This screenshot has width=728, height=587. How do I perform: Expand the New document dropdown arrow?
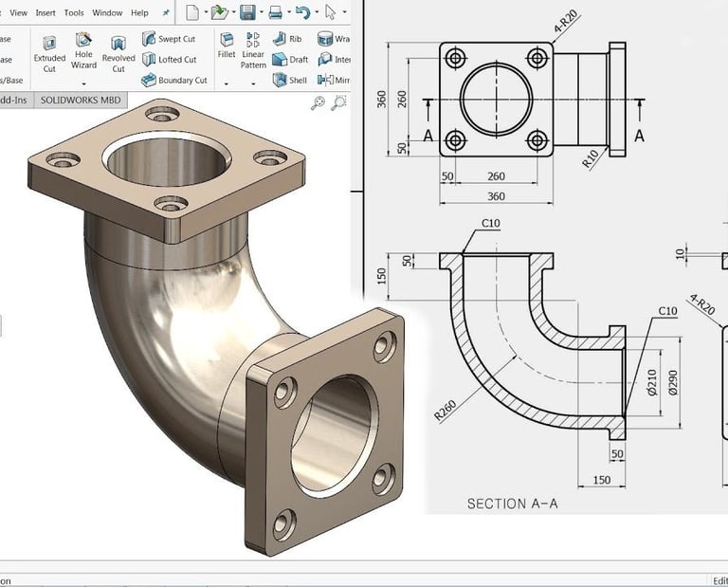coord(206,12)
